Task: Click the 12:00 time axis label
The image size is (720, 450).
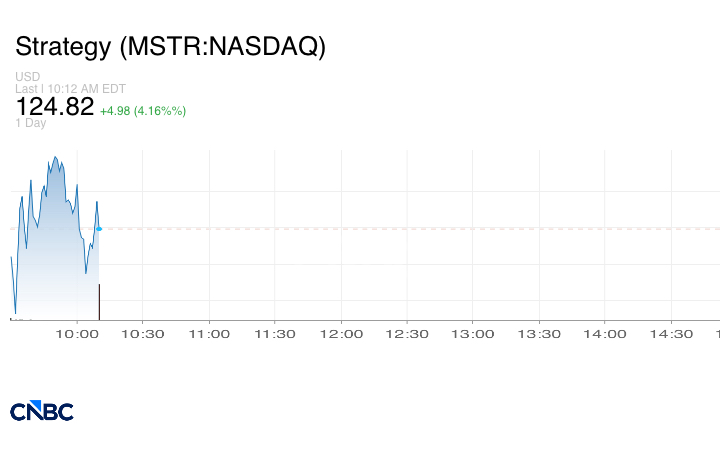Action: pos(341,334)
